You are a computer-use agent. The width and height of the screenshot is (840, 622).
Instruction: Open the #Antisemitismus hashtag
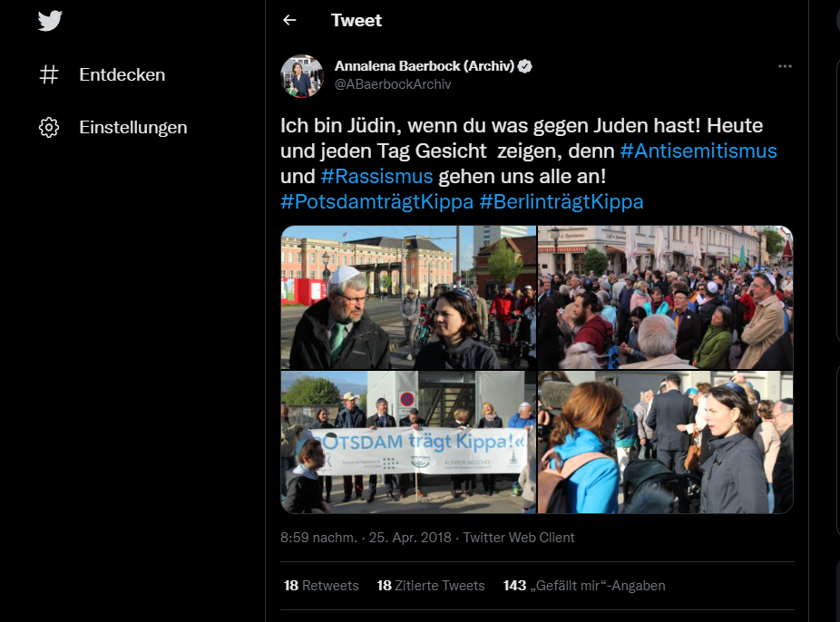tap(698, 151)
